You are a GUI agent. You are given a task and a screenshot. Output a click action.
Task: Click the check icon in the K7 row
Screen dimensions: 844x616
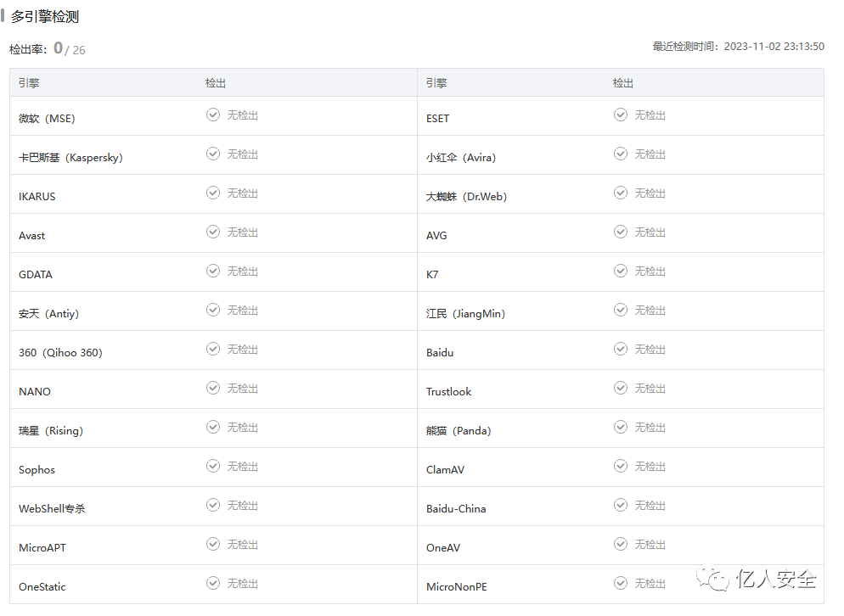point(621,271)
